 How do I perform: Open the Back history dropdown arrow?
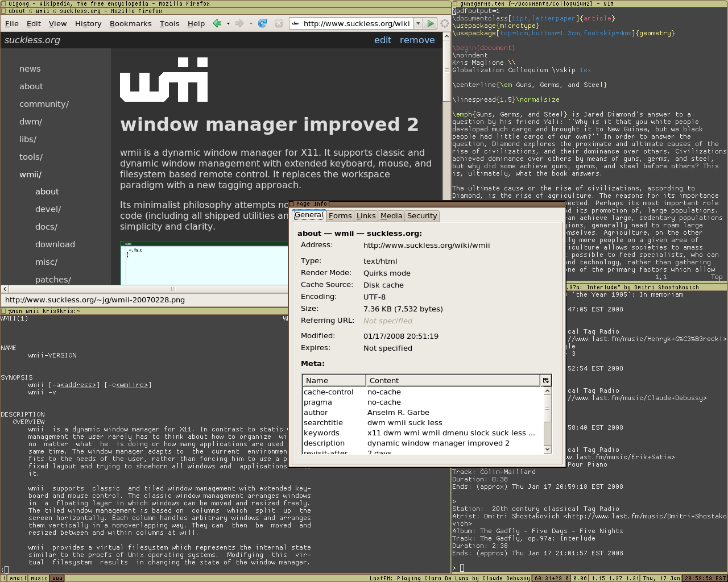228,23
